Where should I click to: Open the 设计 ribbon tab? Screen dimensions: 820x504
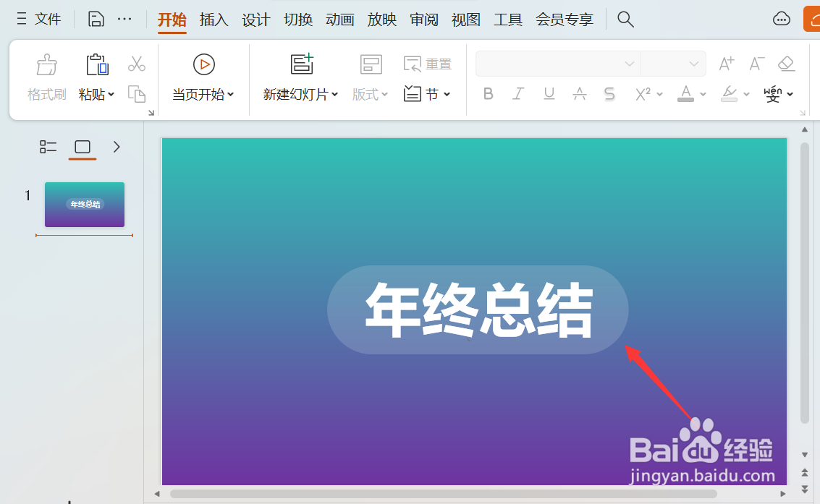255,20
